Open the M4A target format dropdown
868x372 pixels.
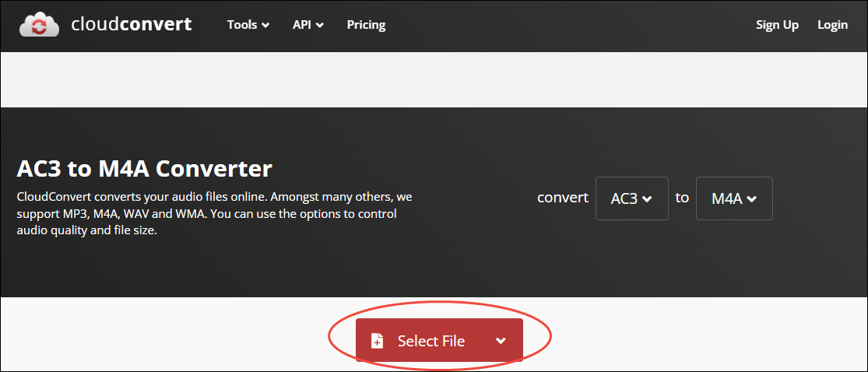tap(734, 198)
